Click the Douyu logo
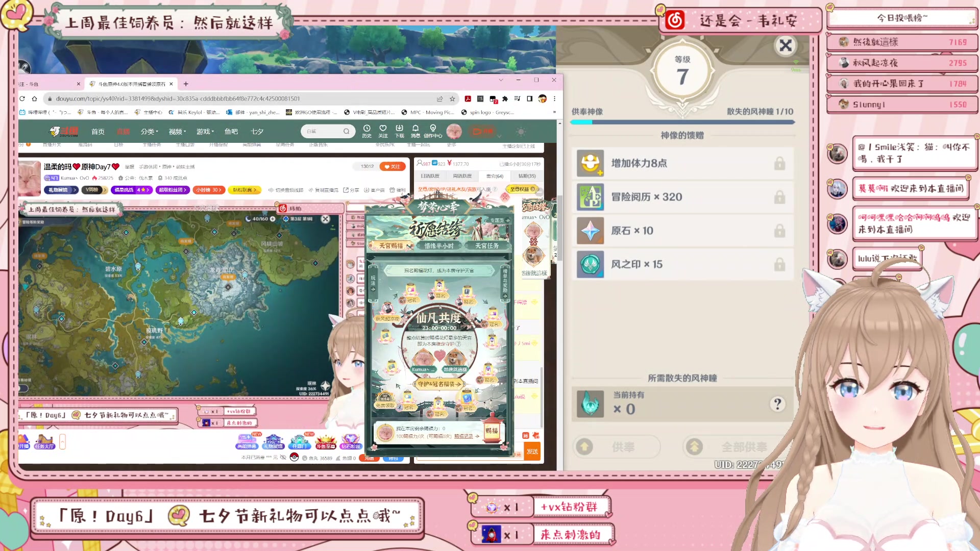The image size is (980, 551). [x=64, y=132]
